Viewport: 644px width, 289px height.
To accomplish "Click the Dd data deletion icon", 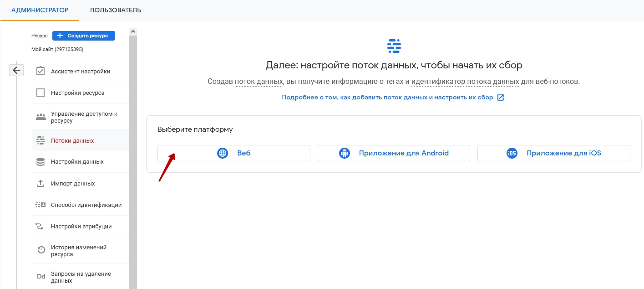I will [41, 277].
